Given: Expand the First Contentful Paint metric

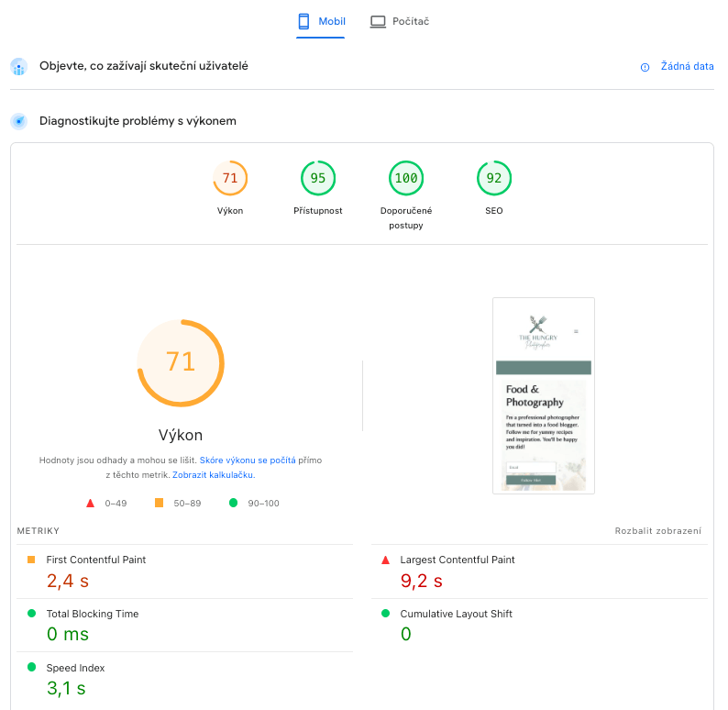Looking at the screenshot, I should pyautogui.click(x=95, y=560).
